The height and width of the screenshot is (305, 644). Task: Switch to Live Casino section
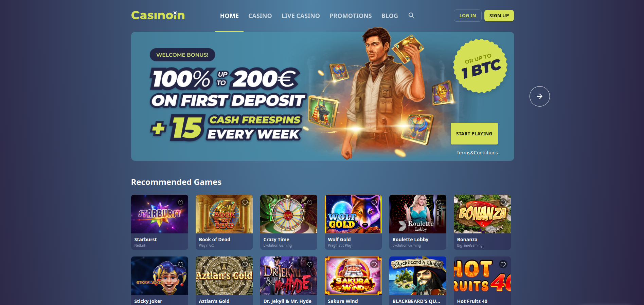tap(301, 16)
